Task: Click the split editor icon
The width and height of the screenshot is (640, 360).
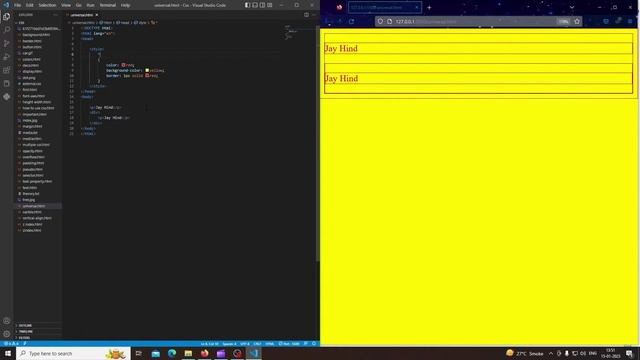Action: pos(306,15)
